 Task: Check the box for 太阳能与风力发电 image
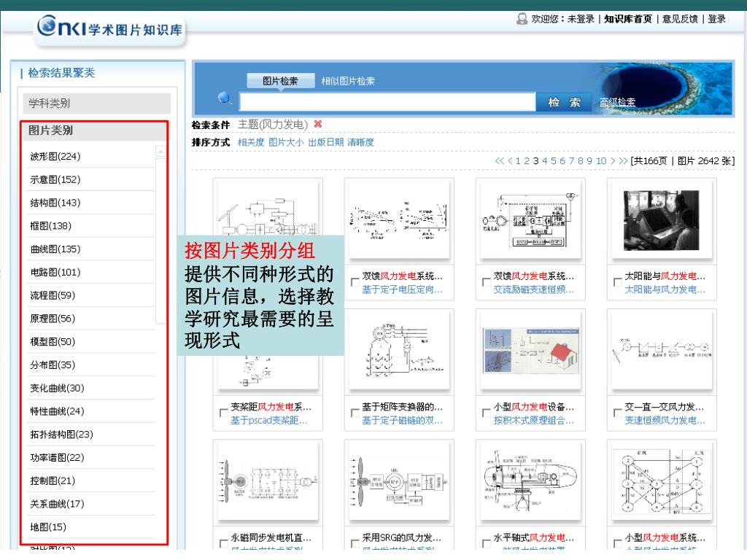[x=617, y=282]
